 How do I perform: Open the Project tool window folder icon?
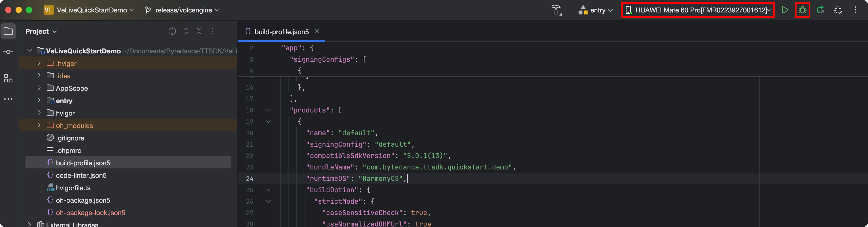click(8, 31)
